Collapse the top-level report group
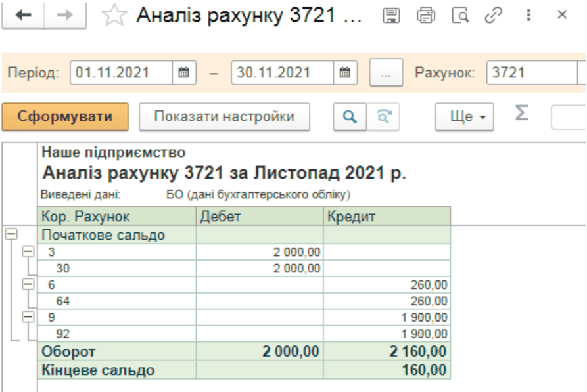This screenshot has height=392, width=587. pos(11,234)
